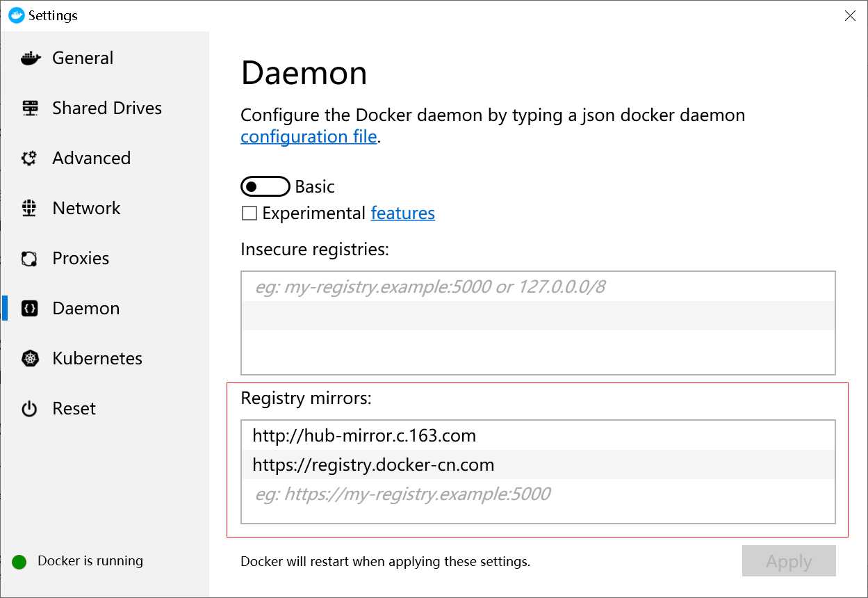This screenshot has width=868, height=598.
Task: Close the Settings window
Action: pos(850,15)
